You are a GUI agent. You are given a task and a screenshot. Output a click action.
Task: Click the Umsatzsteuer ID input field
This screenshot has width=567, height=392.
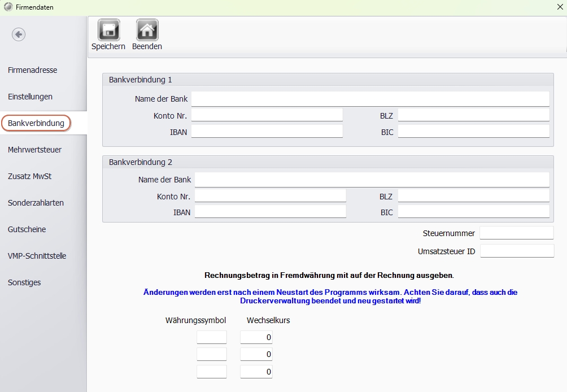coord(517,251)
